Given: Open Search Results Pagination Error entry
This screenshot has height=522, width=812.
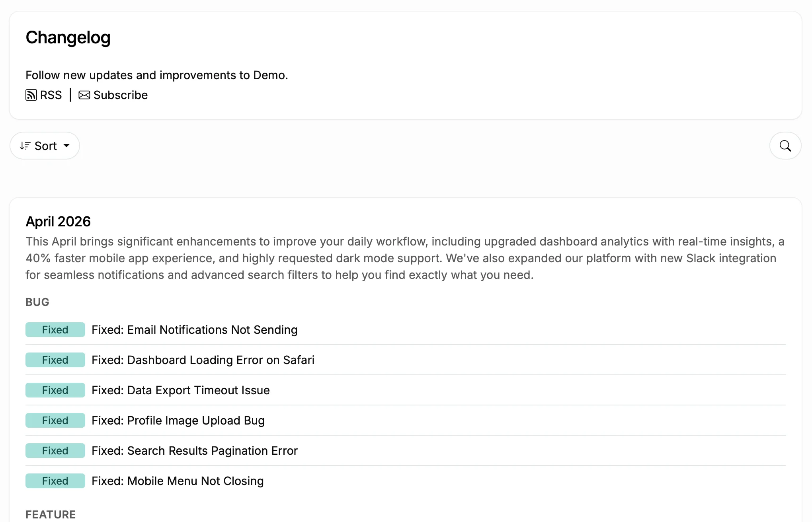Looking at the screenshot, I should pyautogui.click(x=194, y=451).
